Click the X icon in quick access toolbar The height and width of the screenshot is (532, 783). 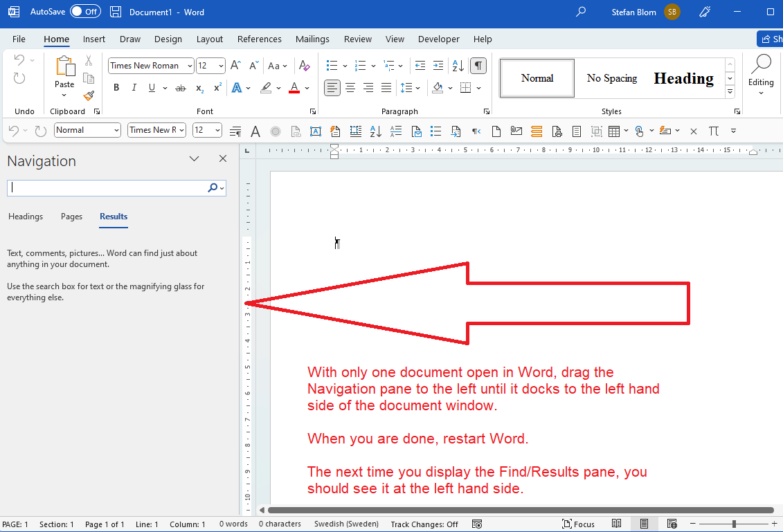pos(694,131)
